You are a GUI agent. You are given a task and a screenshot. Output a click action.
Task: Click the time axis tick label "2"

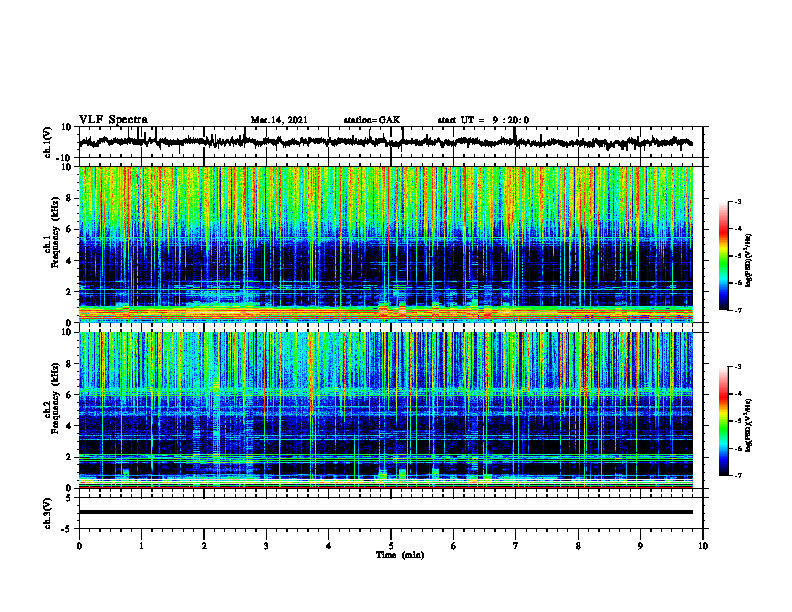204,546
